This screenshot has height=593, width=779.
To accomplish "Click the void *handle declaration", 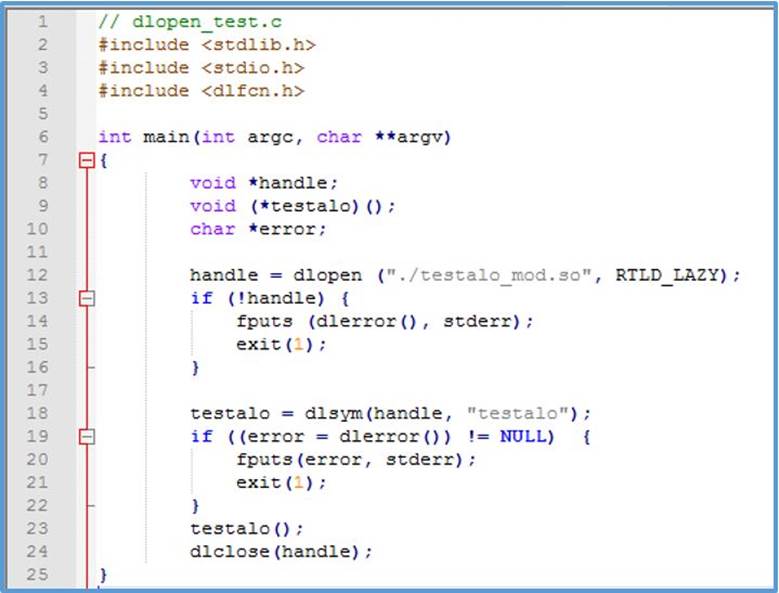I will (264, 183).
